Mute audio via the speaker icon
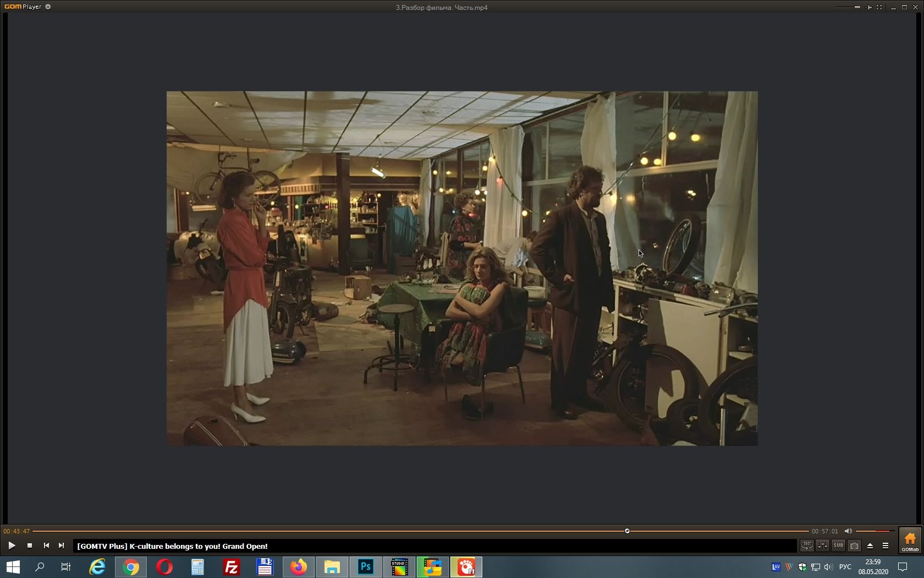Viewport: 924px width, 578px height. 848,531
